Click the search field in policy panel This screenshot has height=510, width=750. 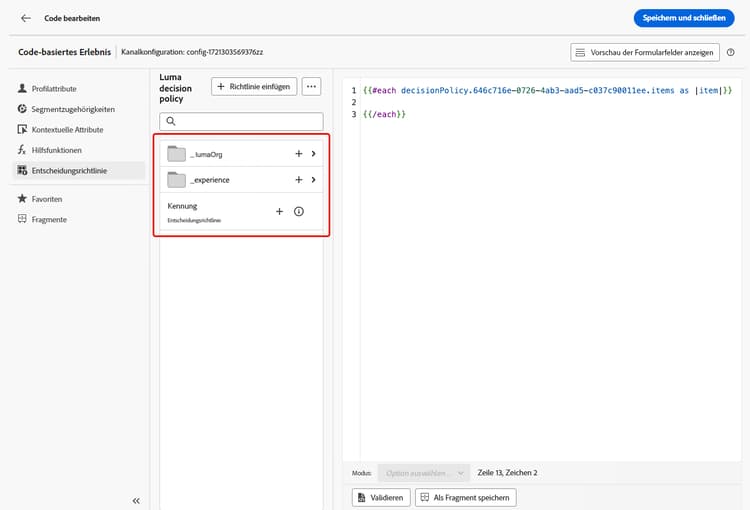click(x=241, y=122)
